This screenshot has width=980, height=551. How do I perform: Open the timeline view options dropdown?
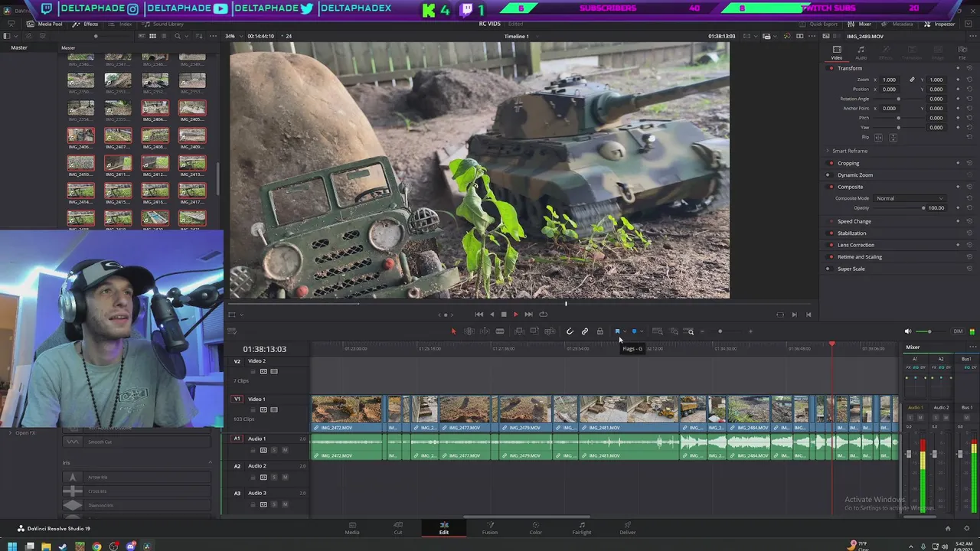(233, 331)
